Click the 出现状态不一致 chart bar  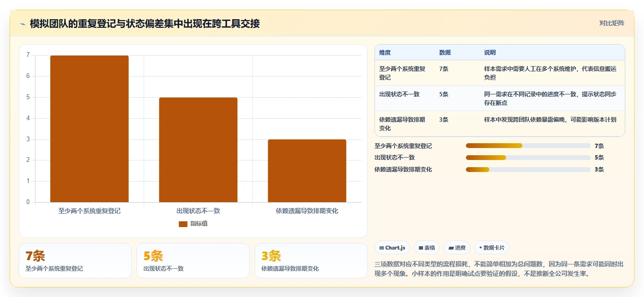pyautogui.click(x=198, y=150)
